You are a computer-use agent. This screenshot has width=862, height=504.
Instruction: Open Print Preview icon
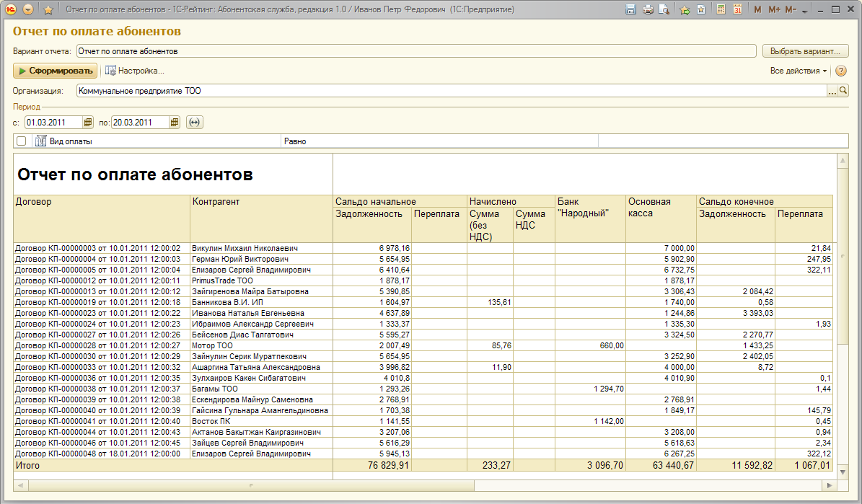[664, 10]
